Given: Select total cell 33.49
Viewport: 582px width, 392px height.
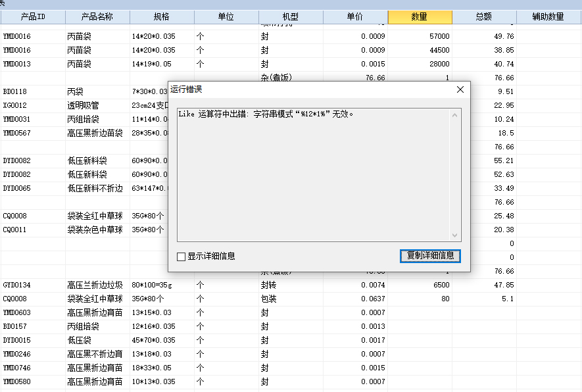Looking at the screenshot, I should (x=494, y=188).
